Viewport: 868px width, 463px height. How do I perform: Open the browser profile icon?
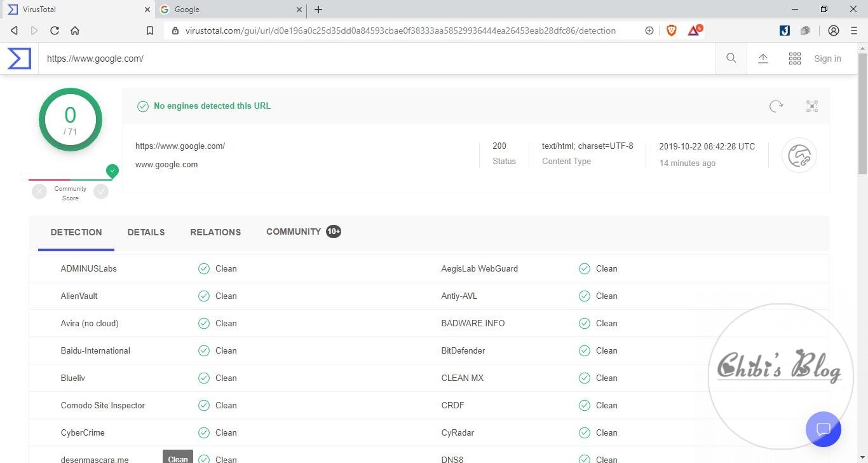pos(834,31)
